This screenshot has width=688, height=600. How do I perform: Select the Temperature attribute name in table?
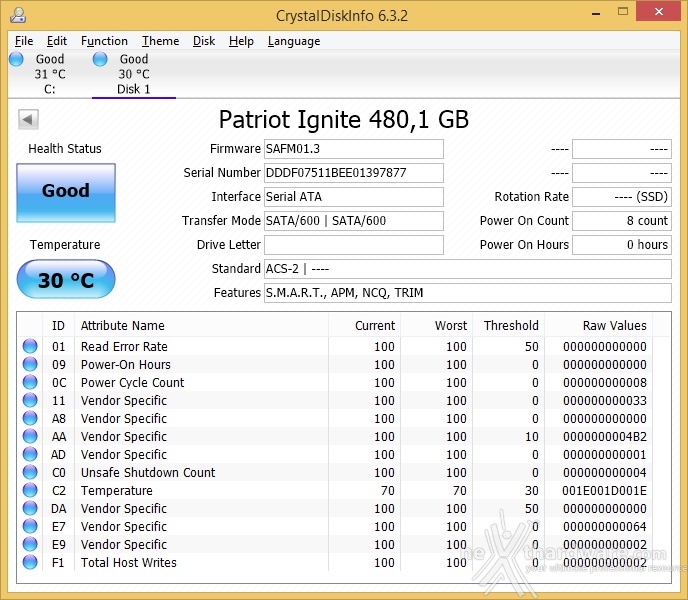coord(117,490)
